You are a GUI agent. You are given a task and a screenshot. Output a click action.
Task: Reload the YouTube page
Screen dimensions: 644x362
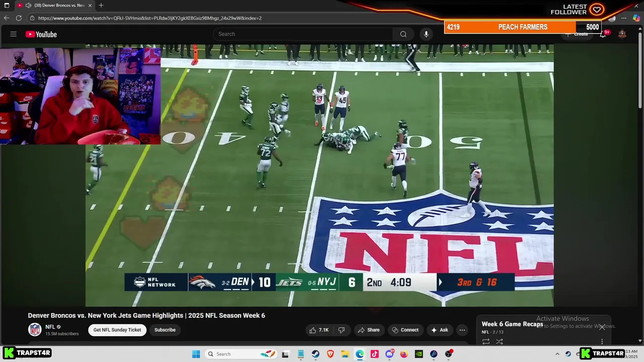[x=19, y=18]
